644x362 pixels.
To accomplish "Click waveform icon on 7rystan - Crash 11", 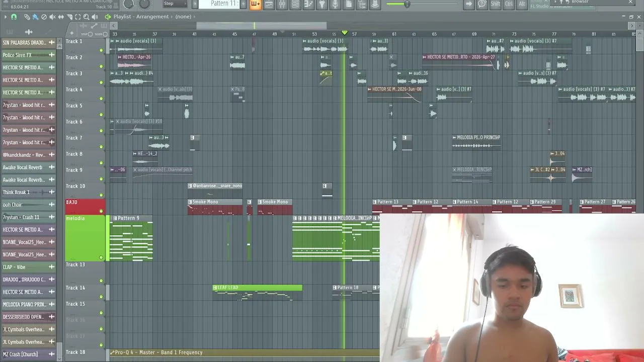I will tap(51, 217).
